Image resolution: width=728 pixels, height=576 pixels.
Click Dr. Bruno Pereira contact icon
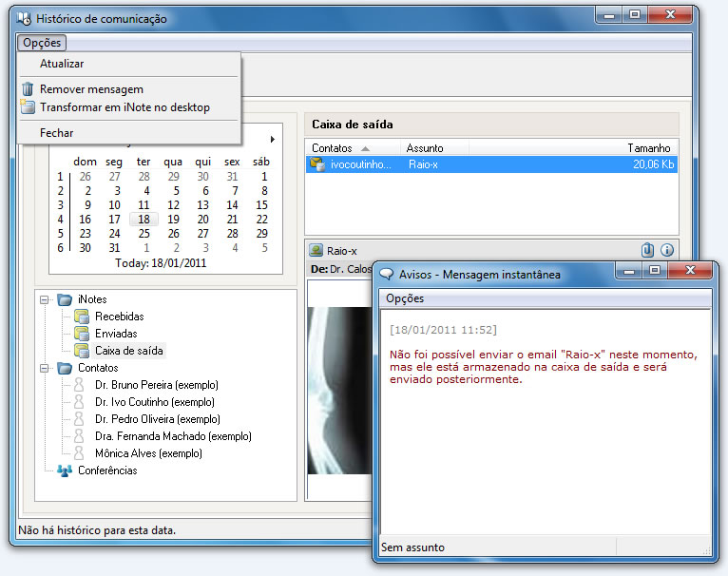click(79, 385)
